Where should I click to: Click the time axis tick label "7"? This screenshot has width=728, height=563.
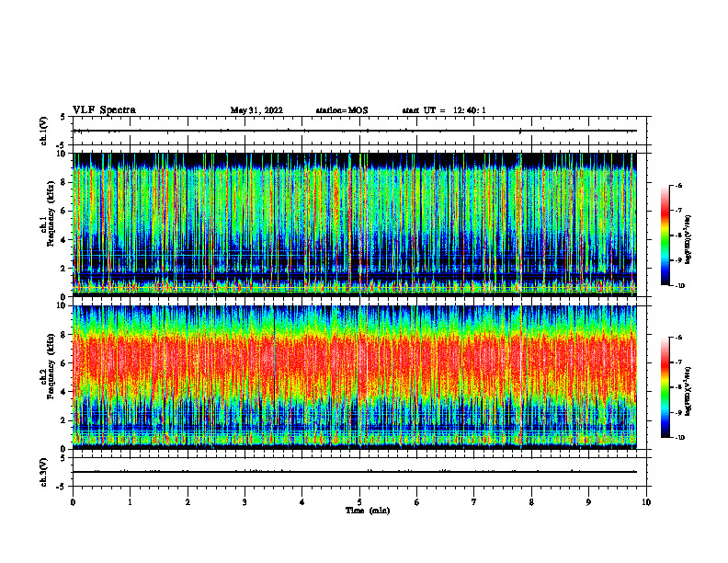[x=474, y=502]
